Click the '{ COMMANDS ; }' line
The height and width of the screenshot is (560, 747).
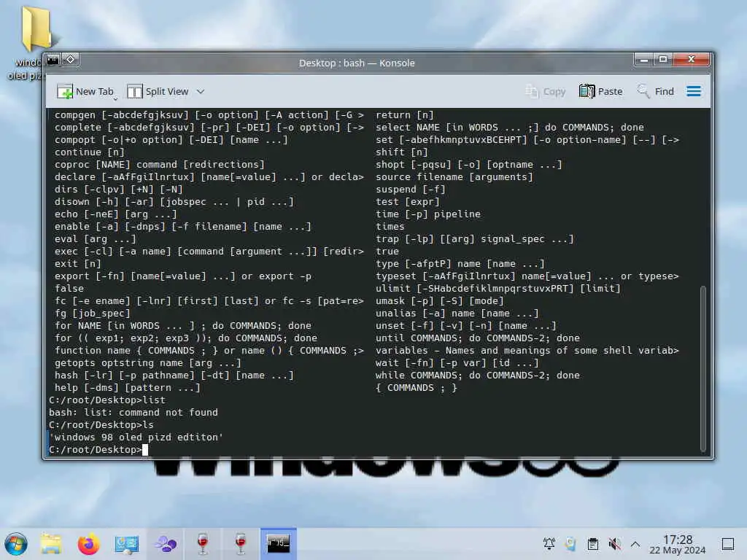(x=417, y=388)
